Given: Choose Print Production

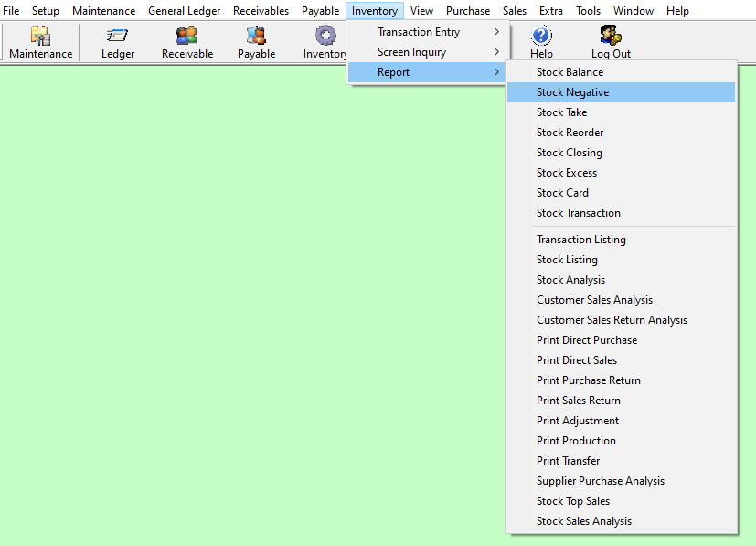Looking at the screenshot, I should (621, 441).
